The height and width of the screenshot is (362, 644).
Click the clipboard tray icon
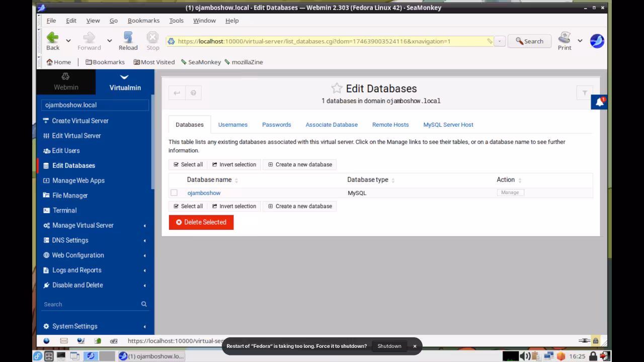tap(537, 356)
